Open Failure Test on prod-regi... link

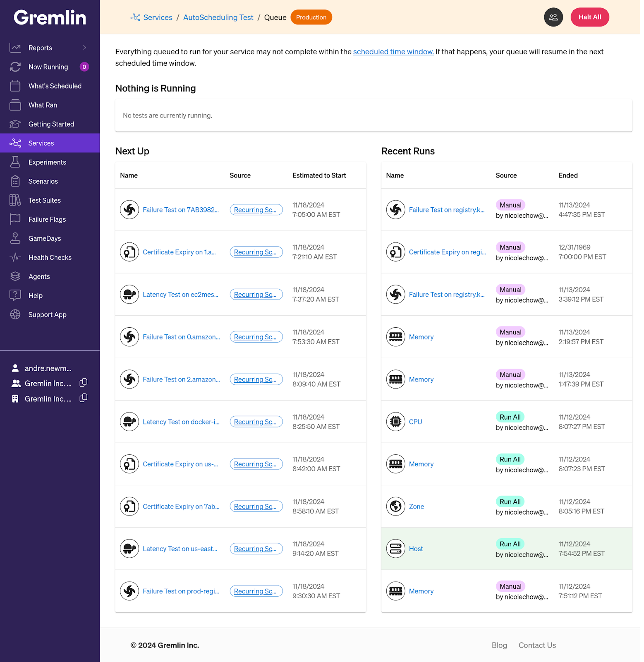point(181,591)
